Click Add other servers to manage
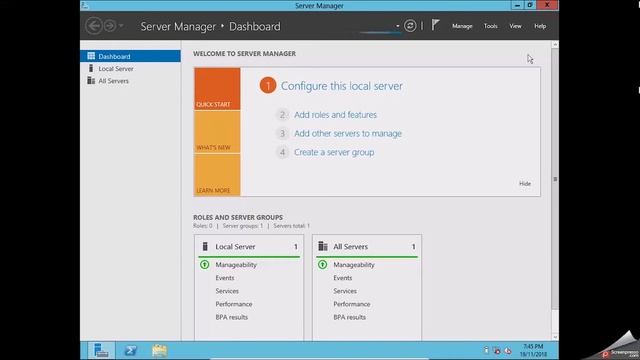Screen dimensions: 640x360 coord(348,133)
